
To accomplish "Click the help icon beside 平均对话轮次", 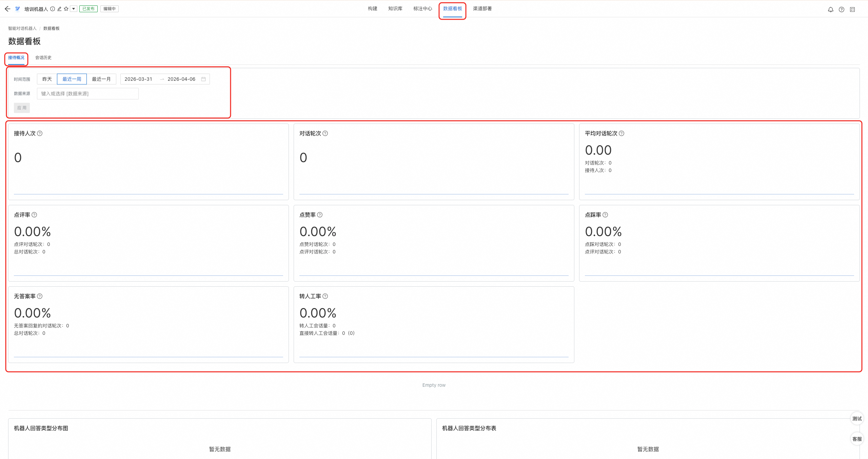I will 622,133.
